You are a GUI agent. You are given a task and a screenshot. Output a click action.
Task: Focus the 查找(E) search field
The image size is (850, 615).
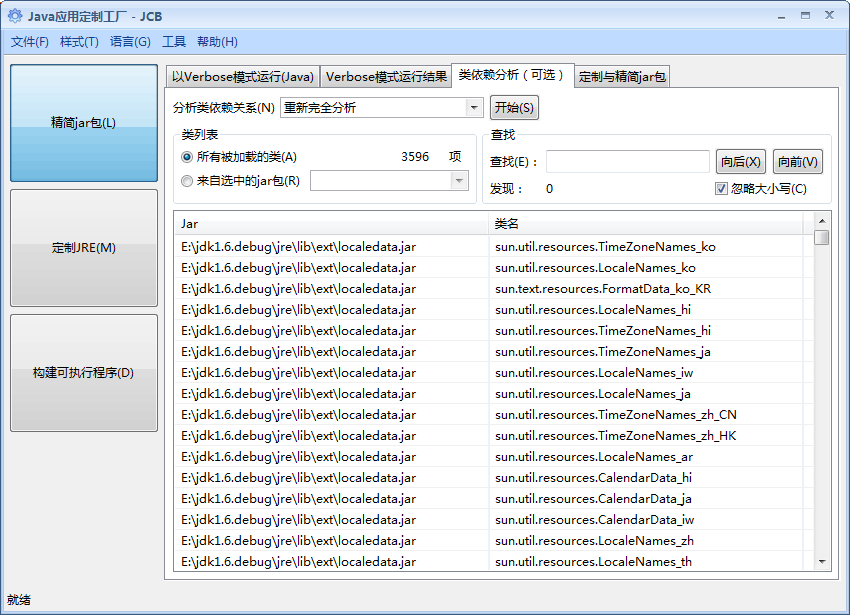pyautogui.click(x=628, y=162)
